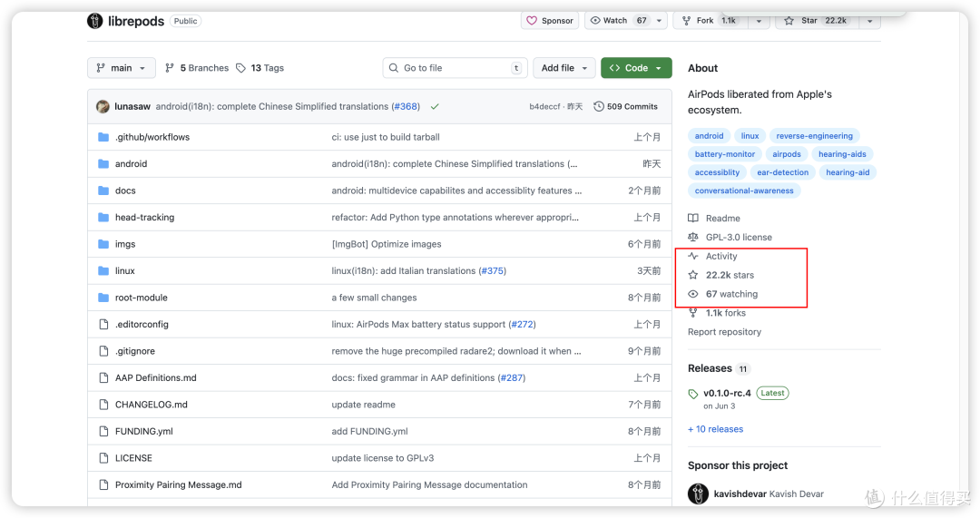Open the linux Italian translations issue #375

(493, 271)
